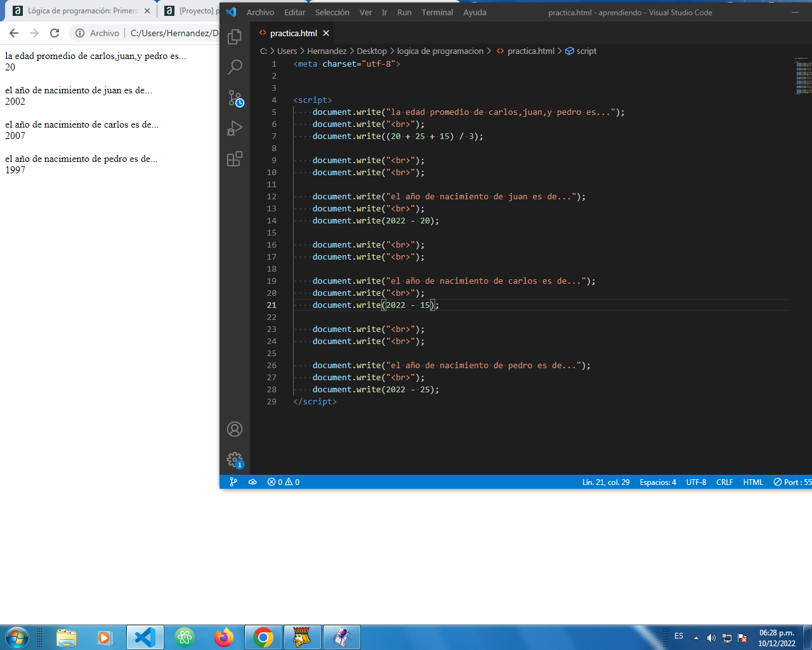Open the Ir menu
The image size is (812, 650).
pyautogui.click(x=384, y=12)
